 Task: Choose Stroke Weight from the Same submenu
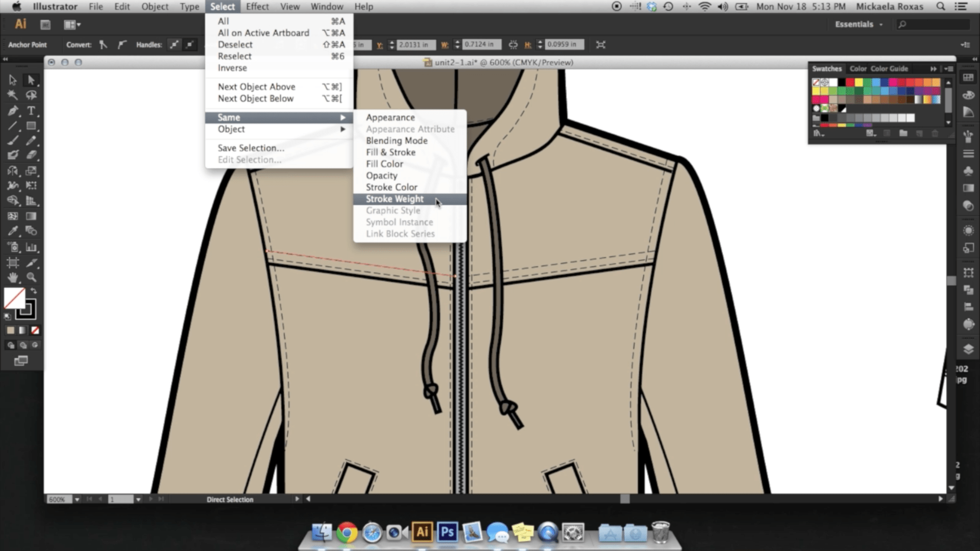(x=395, y=199)
